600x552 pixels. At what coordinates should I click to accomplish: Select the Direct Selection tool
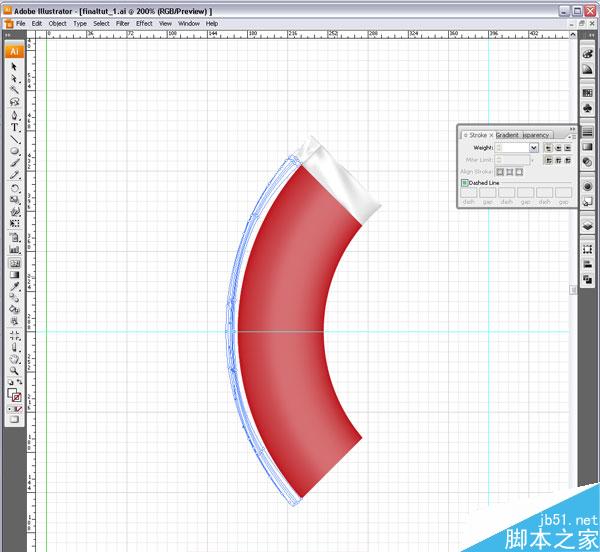pos(14,78)
